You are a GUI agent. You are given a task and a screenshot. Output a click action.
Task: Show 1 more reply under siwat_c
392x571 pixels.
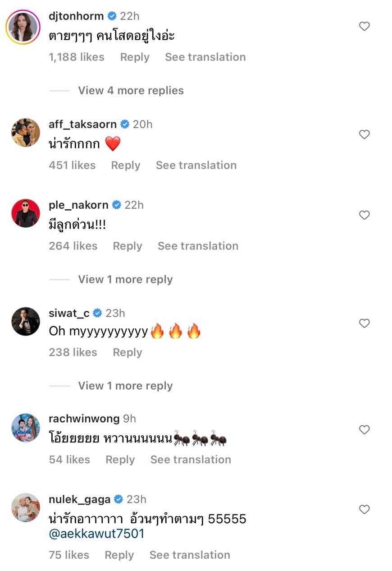[x=125, y=386]
